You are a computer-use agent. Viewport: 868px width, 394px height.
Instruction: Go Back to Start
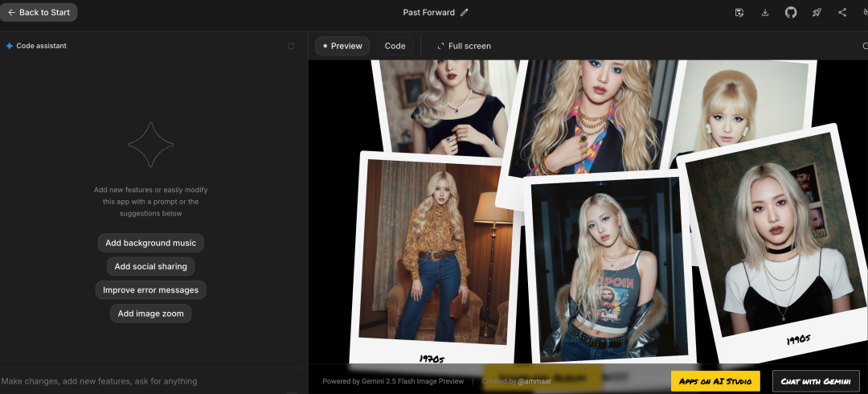(x=39, y=12)
